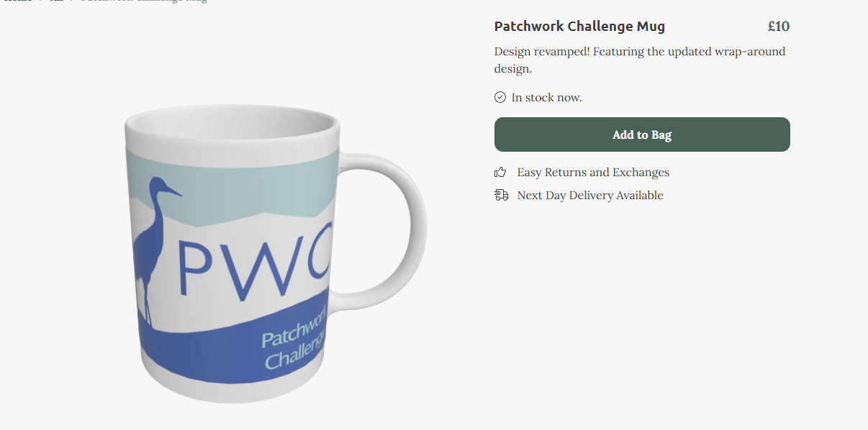Click the Patchwork Challenge Mug product title

click(579, 27)
